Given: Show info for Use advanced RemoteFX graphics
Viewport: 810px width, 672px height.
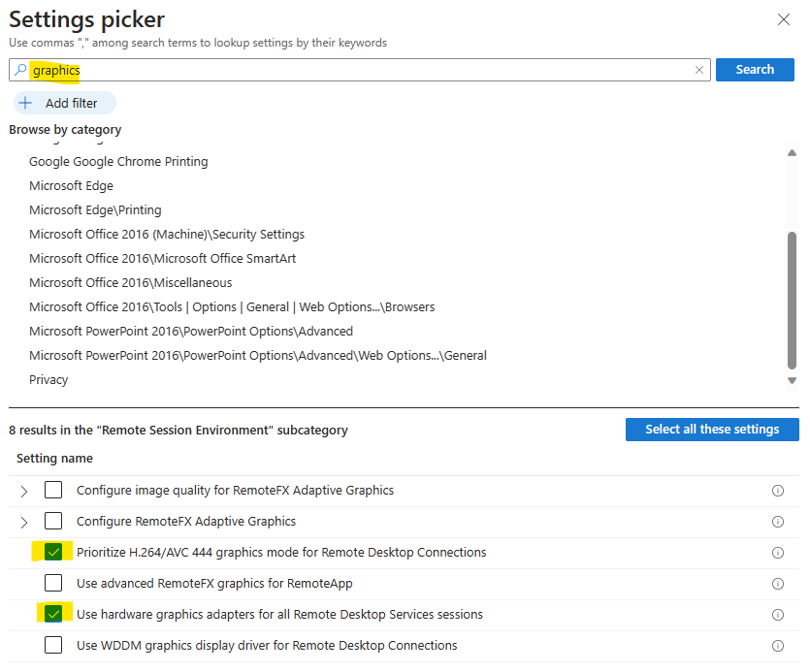Looking at the screenshot, I should [x=777, y=584].
